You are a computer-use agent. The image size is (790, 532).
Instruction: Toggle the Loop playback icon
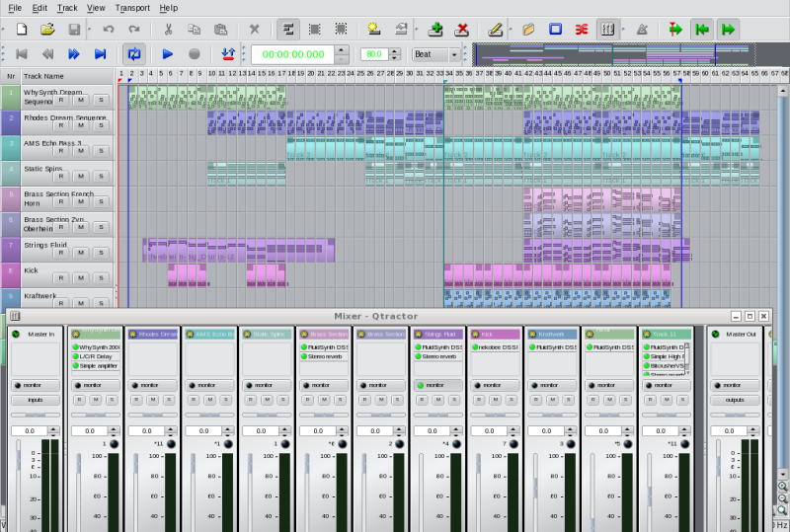pos(132,54)
